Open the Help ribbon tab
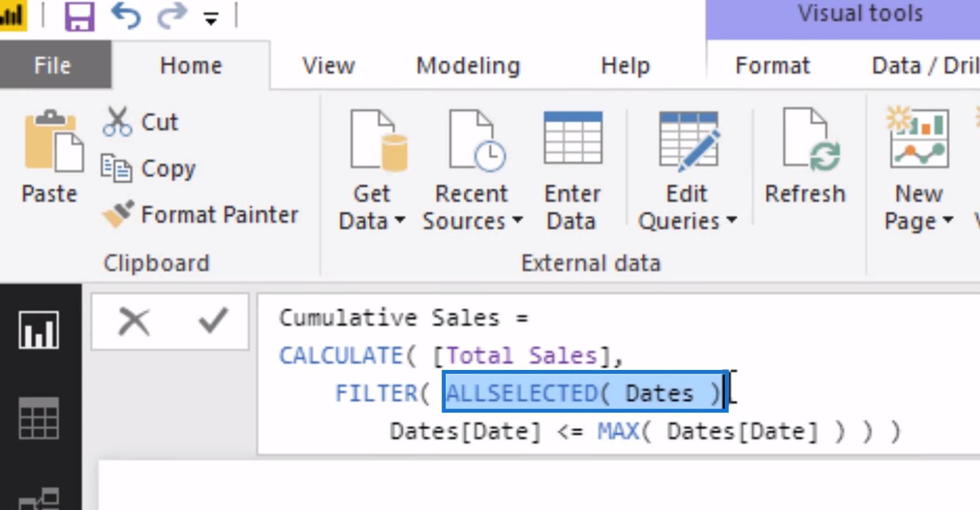This screenshot has width=980, height=510. click(x=625, y=65)
